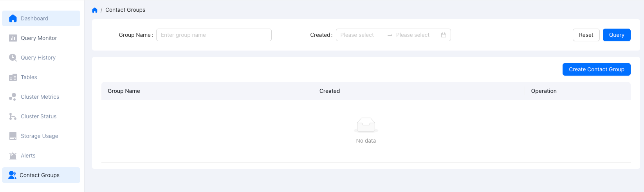Click the Tables icon in sidebar

13,77
